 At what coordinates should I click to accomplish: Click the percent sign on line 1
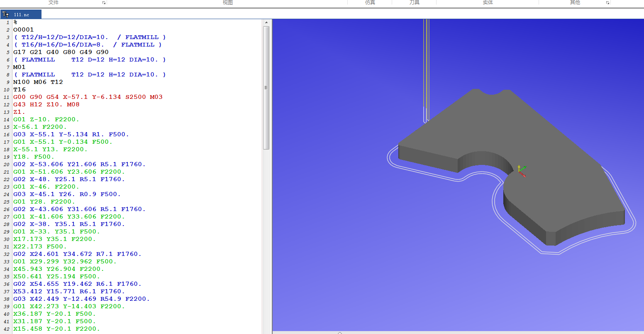pyautogui.click(x=15, y=22)
